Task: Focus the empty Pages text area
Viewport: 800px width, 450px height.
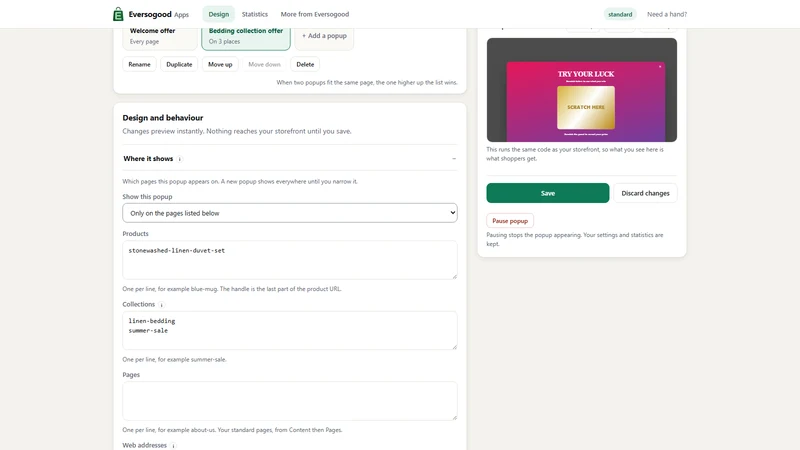Action: pos(290,401)
